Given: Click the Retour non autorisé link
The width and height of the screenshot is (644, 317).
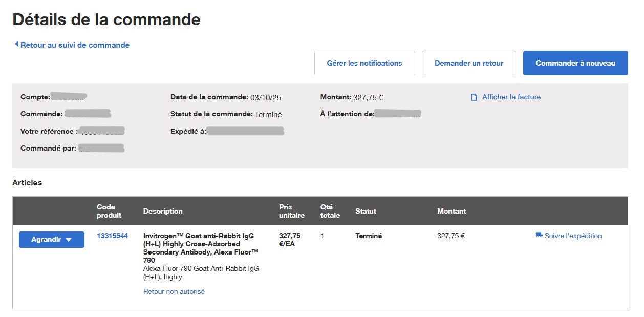Looking at the screenshot, I should [x=174, y=291].
